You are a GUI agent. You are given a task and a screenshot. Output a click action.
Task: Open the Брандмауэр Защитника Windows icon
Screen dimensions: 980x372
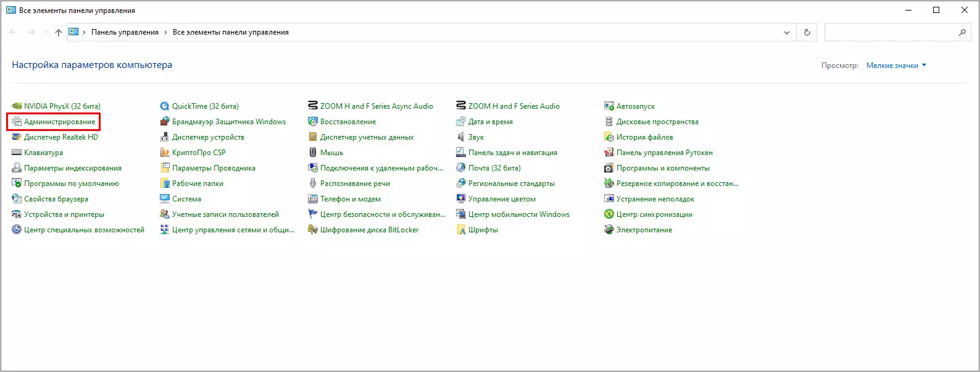165,122
